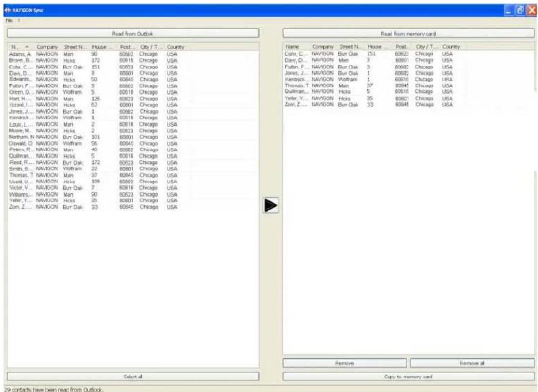Sort Outlook list by Company column header

[47, 47]
